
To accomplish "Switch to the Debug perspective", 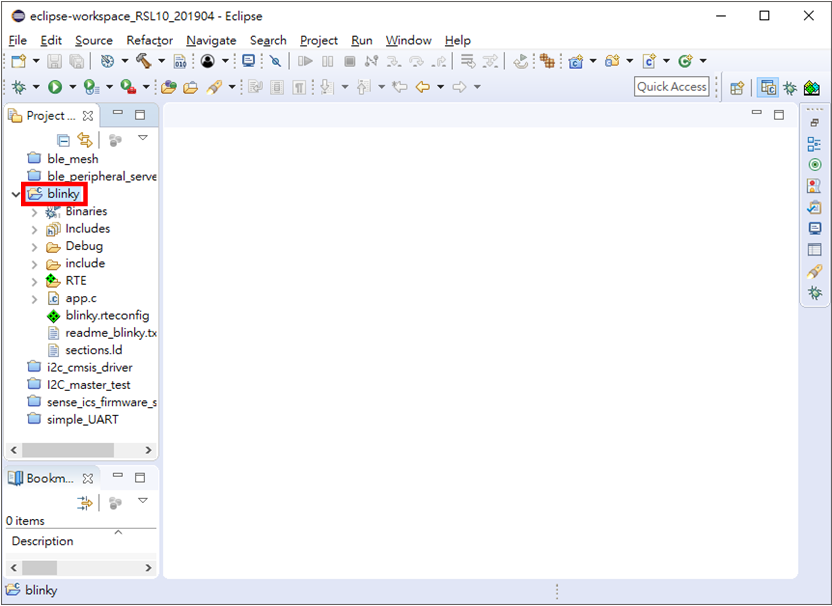I will [x=790, y=87].
